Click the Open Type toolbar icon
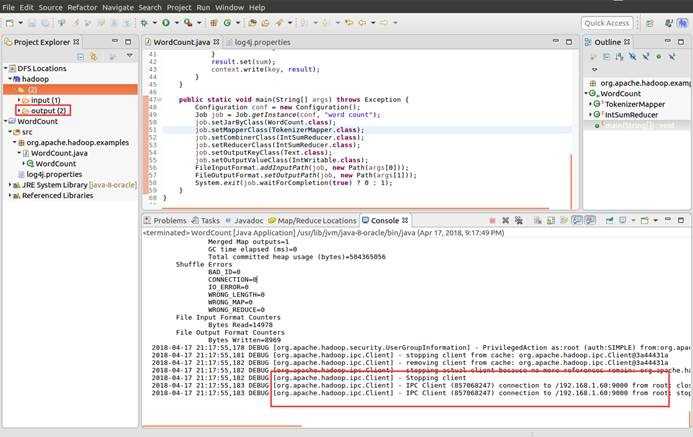This screenshot has width=693, height=437. tap(252, 23)
